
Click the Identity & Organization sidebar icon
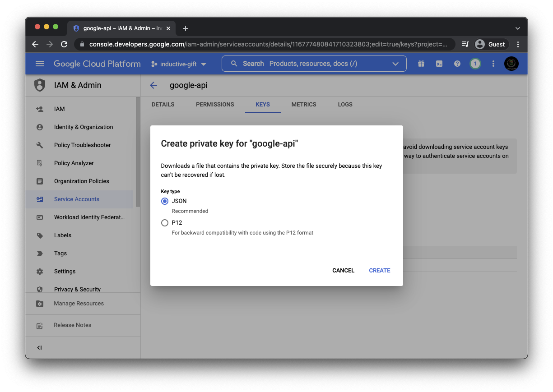coord(40,127)
